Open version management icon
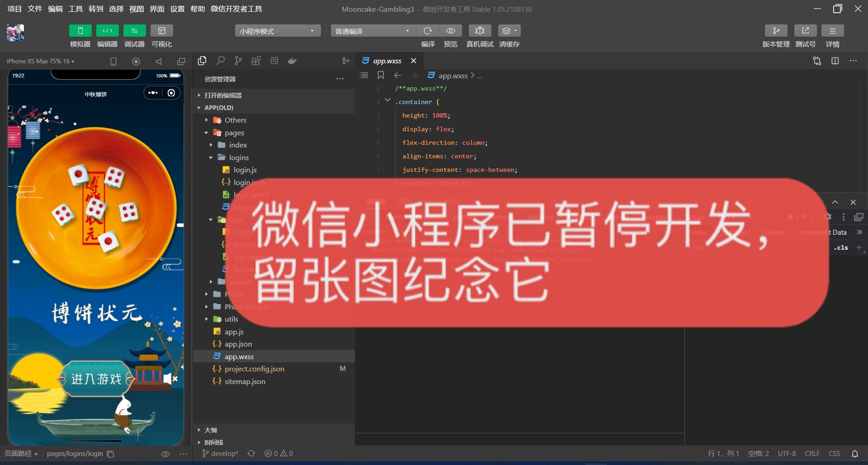The image size is (868, 465). click(x=776, y=31)
